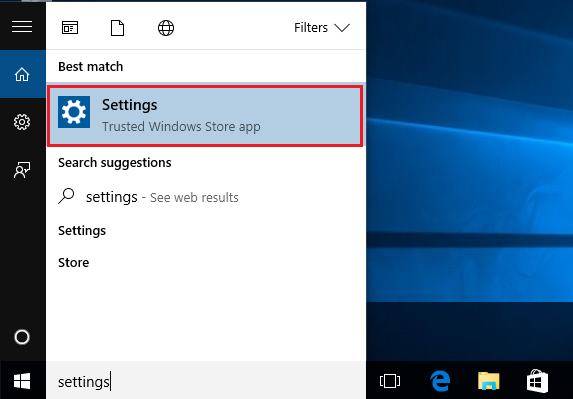Launch Microsoft Edge from taskbar
Viewport: 573px width, 399px height.
pyautogui.click(x=440, y=381)
